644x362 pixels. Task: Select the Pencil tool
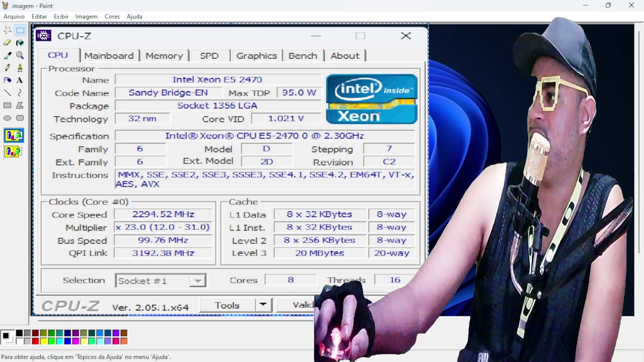coord(8,68)
